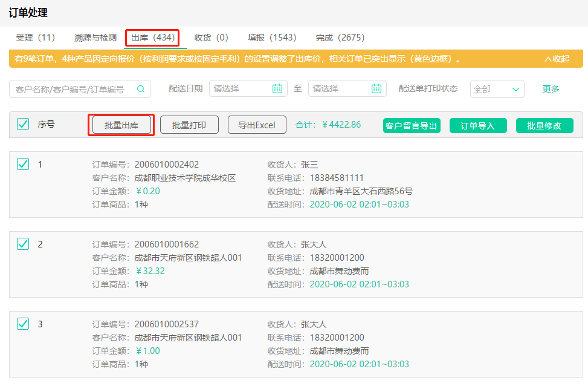Collapse the yellow notice banner via 收起
Viewport: 588px width, 386px height.
(560, 61)
